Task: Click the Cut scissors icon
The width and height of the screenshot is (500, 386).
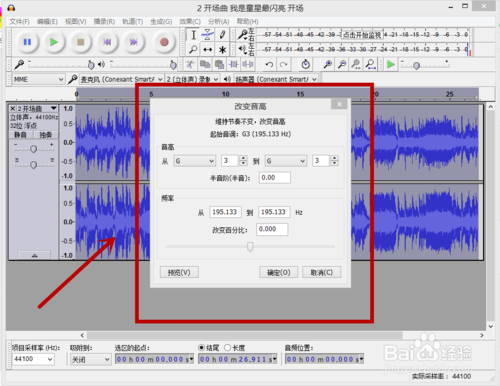Action: pyautogui.click(x=190, y=64)
